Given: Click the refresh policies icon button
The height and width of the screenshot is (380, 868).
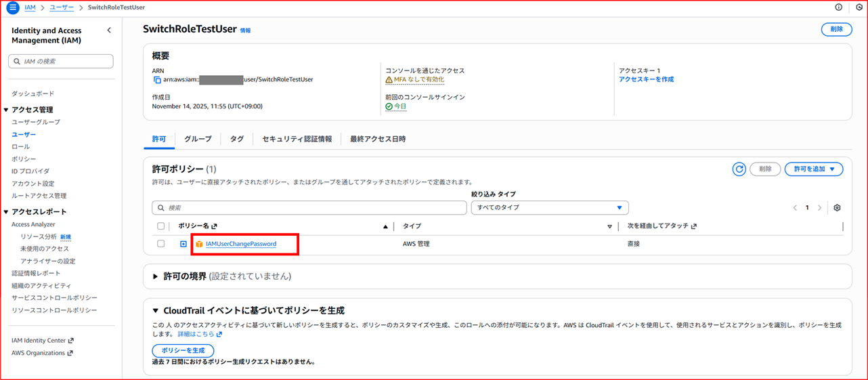Looking at the screenshot, I should pos(739,169).
